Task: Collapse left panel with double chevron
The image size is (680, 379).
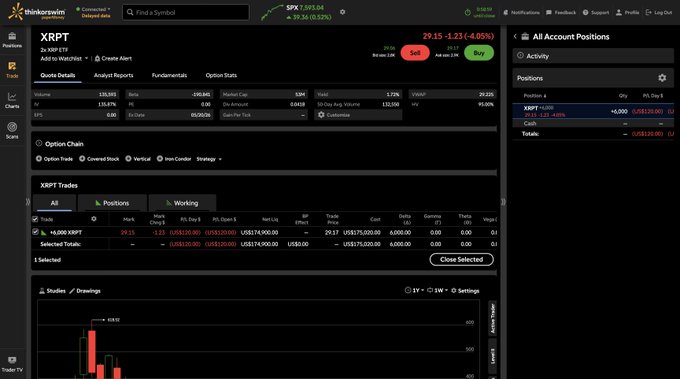Action: pyautogui.click(x=28, y=202)
